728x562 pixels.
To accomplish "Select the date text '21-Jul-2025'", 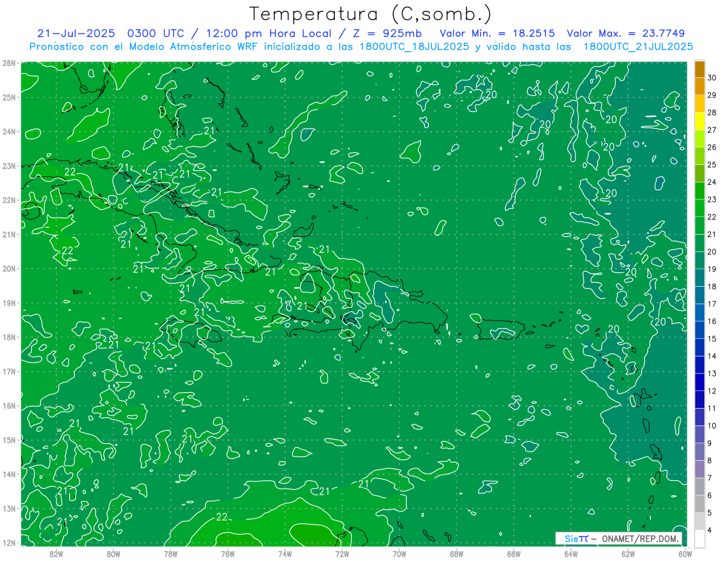I will 75,33.
